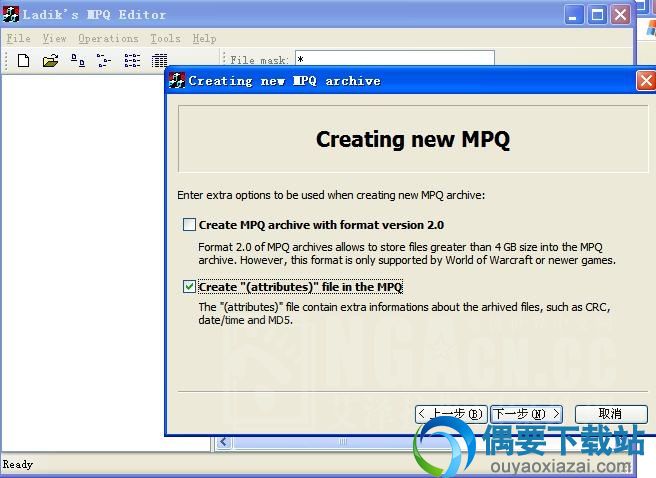Close the Creating new MPQ archive dialog
The height and width of the screenshot is (478, 656).
pyautogui.click(x=646, y=80)
